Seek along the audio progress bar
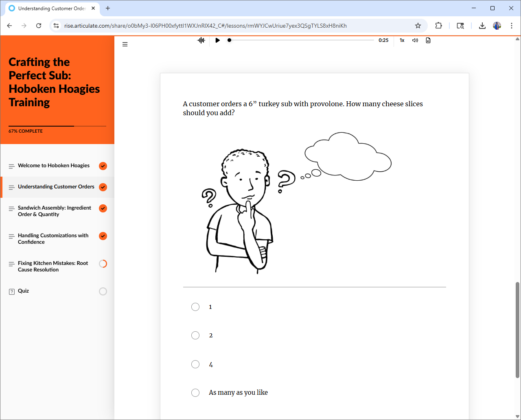Viewport: 521px width, 420px height. pyautogui.click(x=301, y=40)
